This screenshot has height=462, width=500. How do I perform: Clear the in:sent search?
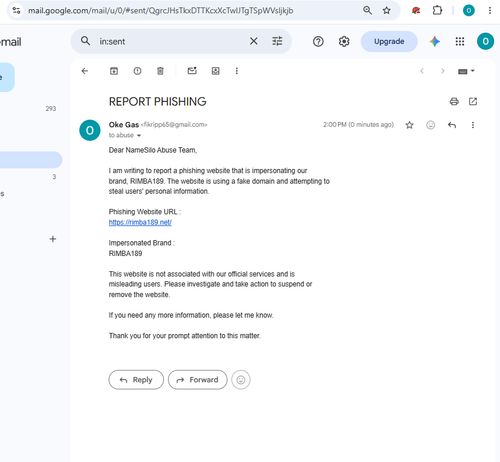(254, 41)
